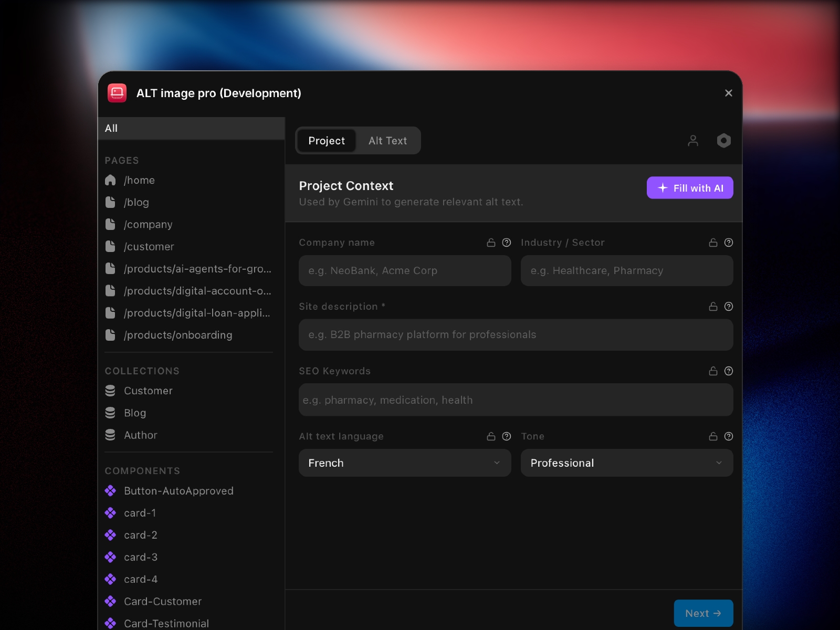Click the component icon next to Button-AutoApproved
This screenshot has height=630, width=840.
click(x=111, y=491)
